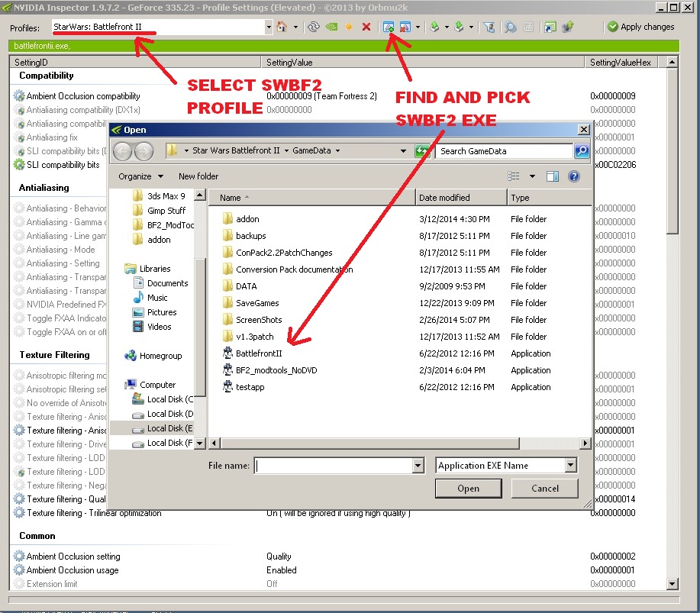The height and width of the screenshot is (613, 700).
Task: Click gear icon of SLI compatibility bits
Action: point(19,165)
